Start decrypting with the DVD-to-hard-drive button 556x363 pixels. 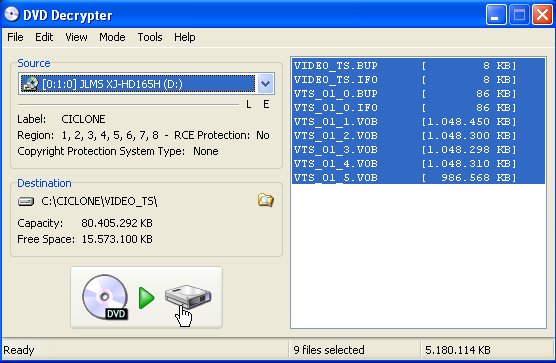pos(146,297)
